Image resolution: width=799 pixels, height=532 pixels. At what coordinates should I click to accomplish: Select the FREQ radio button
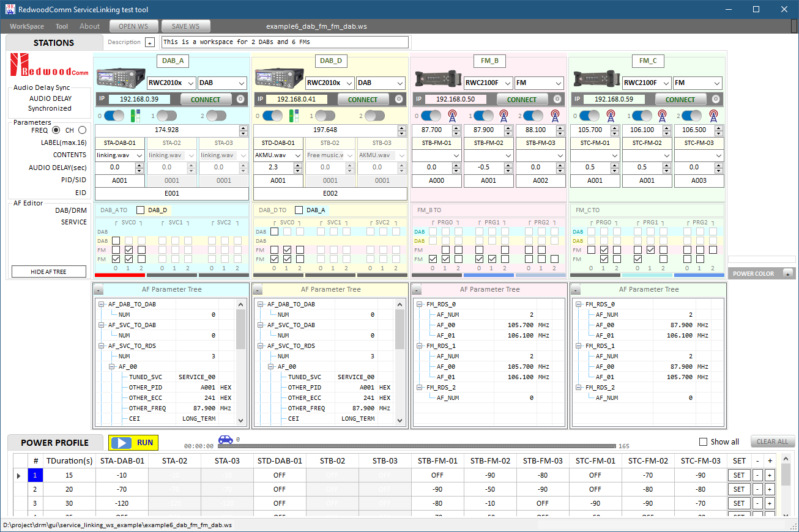[56, 130]
